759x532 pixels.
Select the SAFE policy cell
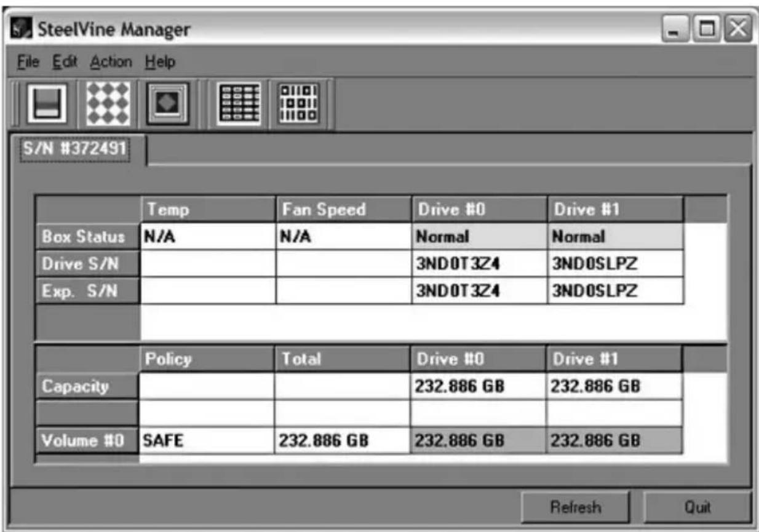click(x=207, y=440)
